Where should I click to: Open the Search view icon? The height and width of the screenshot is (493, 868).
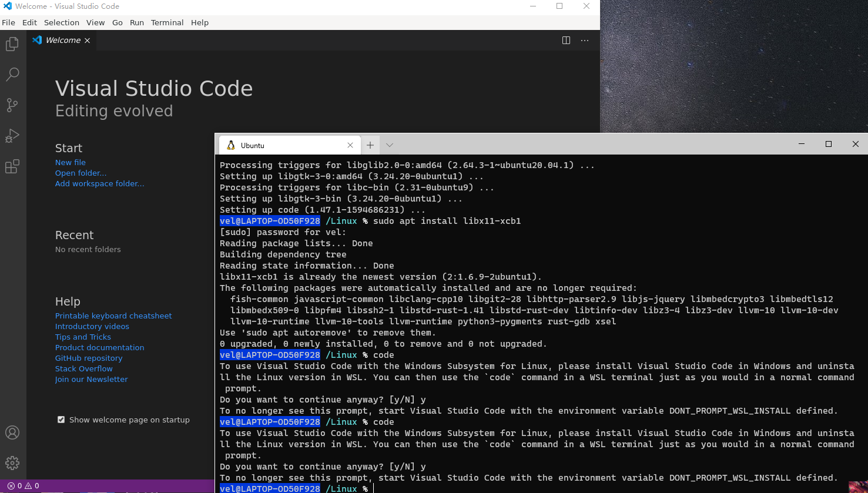[x=12, y=75]
